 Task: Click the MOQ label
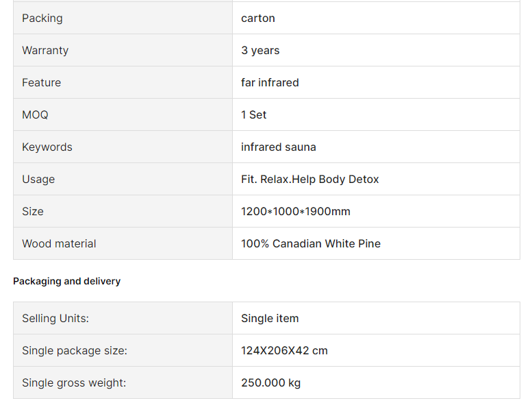pos(36,114)
